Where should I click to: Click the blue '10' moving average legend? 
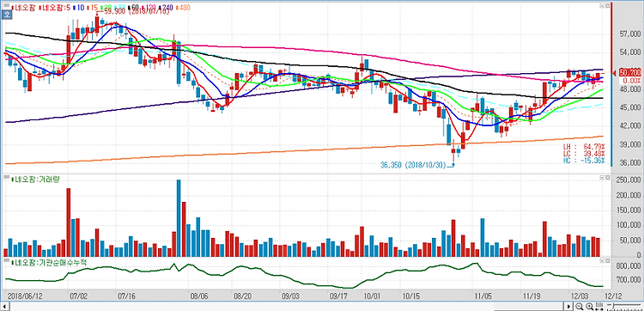[x=79, y=8]
